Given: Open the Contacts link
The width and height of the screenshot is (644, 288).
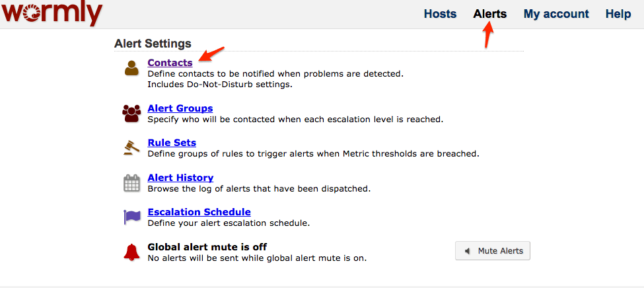Looking at the screenshot, I should pos(170,63).
